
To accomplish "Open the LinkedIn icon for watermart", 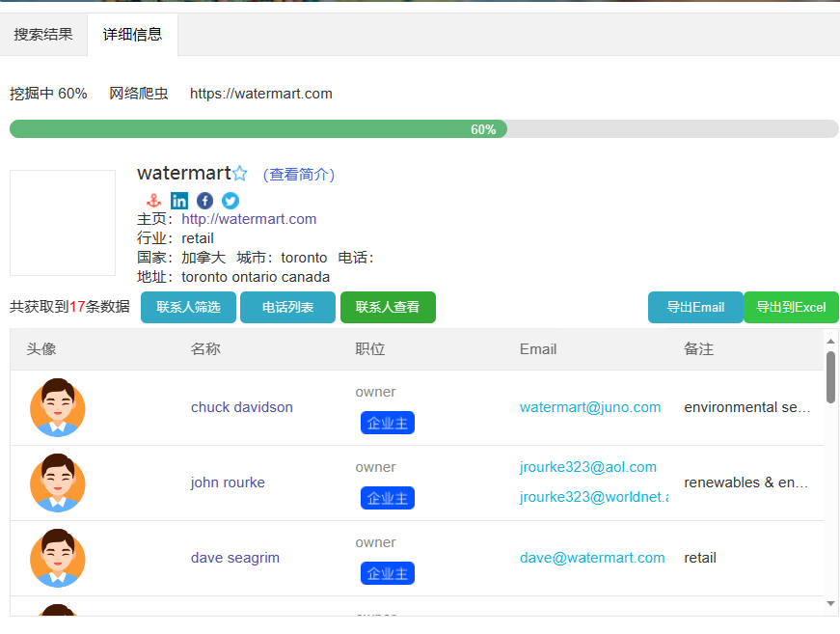I will [x=179, y=201].
